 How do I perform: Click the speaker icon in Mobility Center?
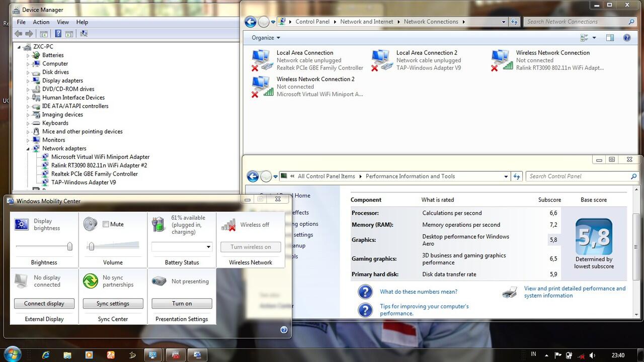click(91, 224)
